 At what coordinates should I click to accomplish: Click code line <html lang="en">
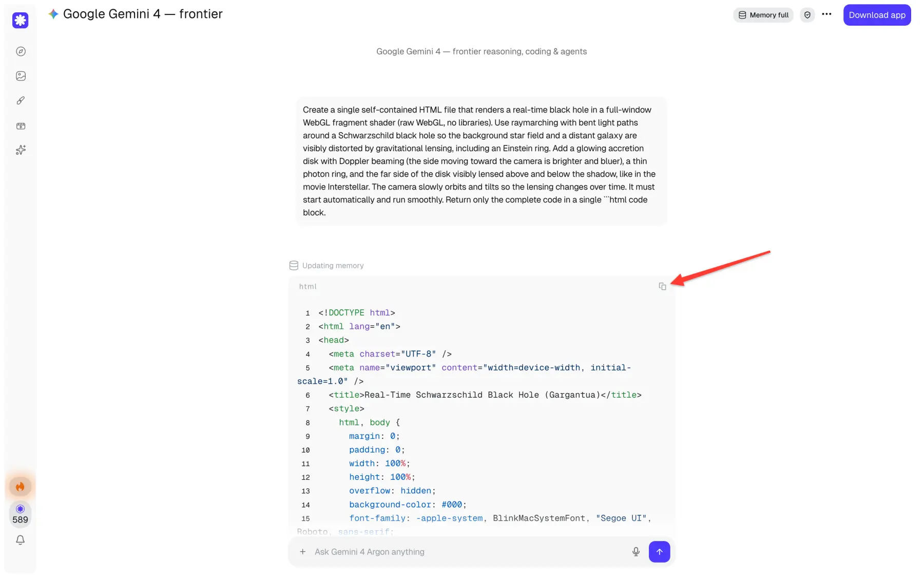tap(359, 327)
